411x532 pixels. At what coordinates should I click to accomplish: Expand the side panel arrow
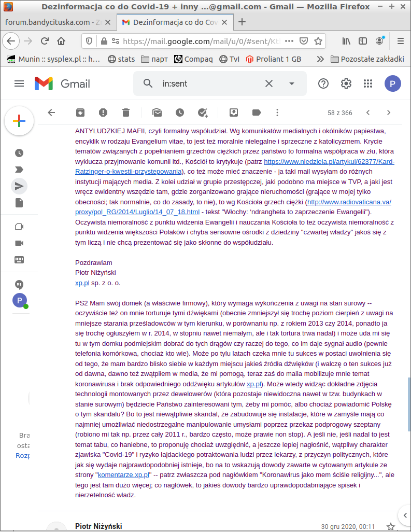[x=405, y=515]
